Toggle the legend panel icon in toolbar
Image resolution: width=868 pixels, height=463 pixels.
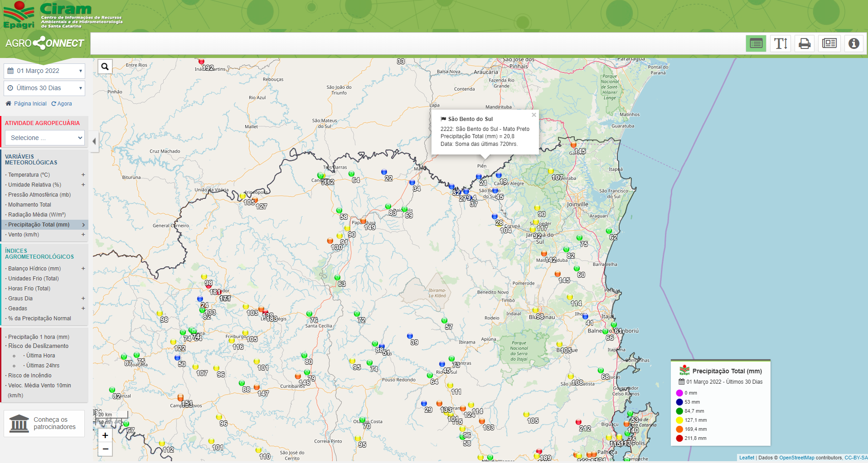pos(756,43)
